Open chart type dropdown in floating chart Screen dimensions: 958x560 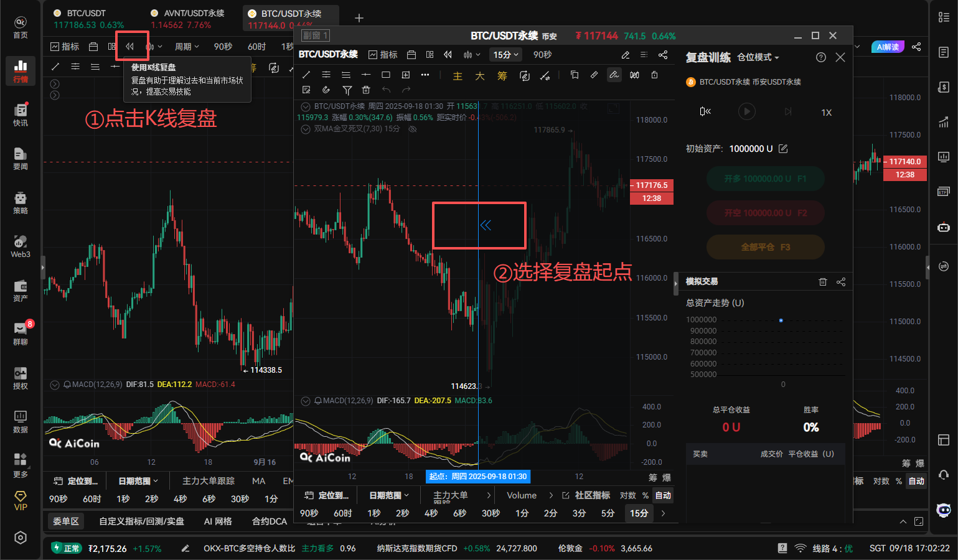(x=472, y=55)
